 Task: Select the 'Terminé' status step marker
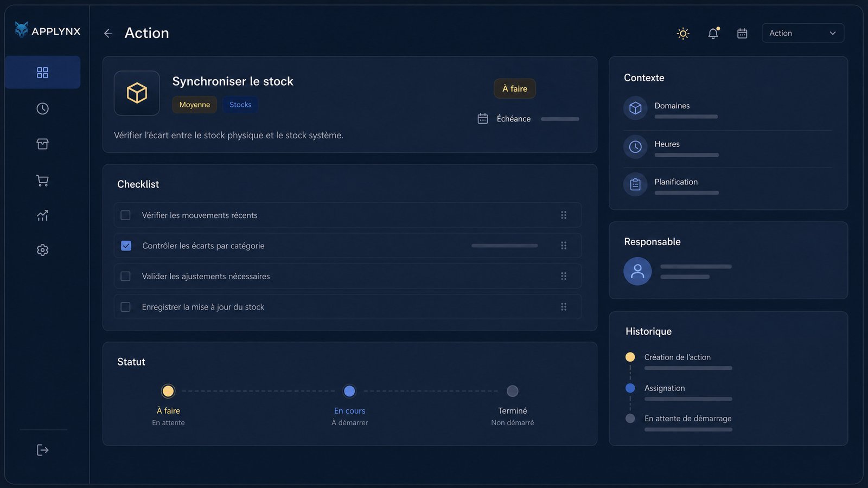point(512,391)
